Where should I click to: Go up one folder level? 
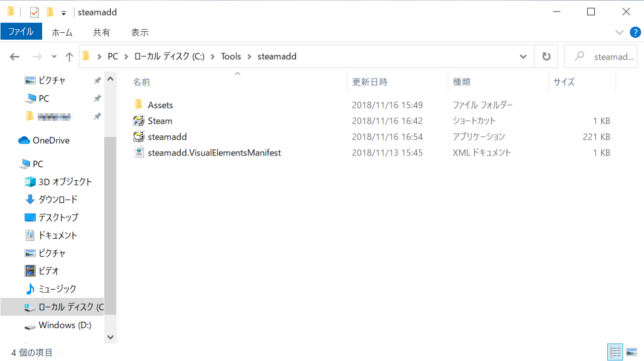pos(69,57)
